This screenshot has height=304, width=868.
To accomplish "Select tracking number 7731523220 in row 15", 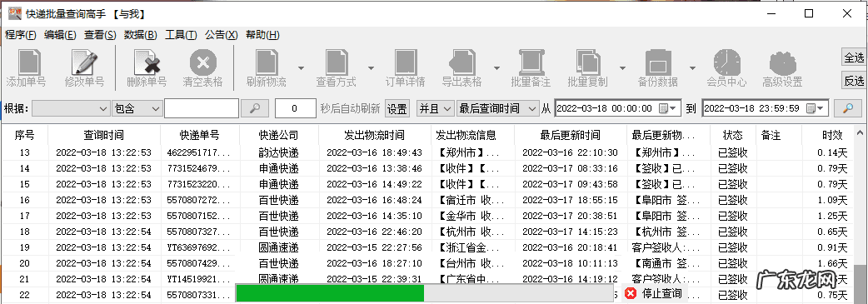I will pos(199,184).
